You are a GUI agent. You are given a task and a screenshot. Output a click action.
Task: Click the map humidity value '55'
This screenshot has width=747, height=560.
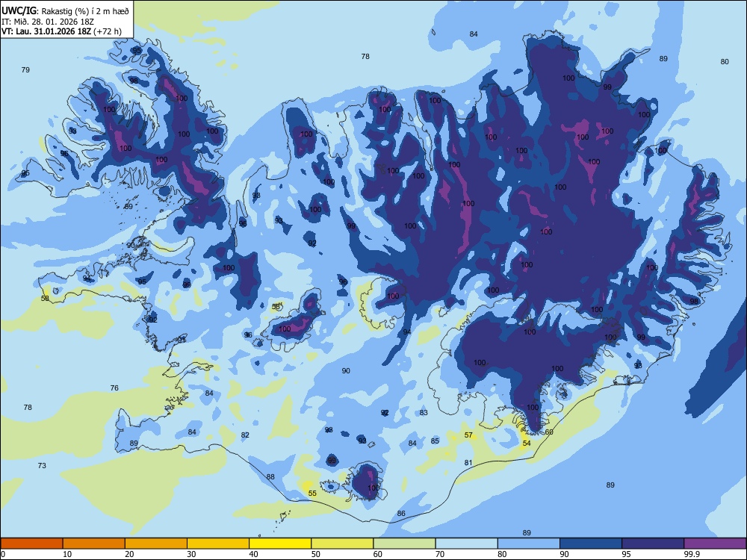pos(312,494)
